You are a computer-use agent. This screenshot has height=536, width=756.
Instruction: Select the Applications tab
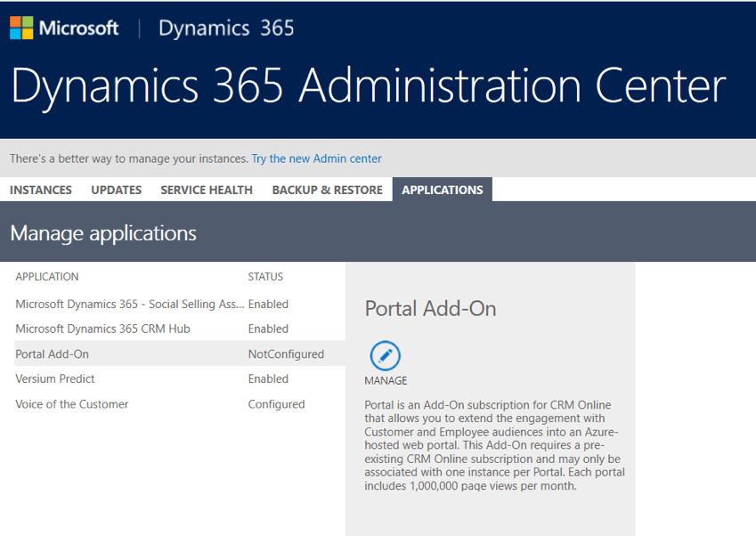pos(443,190)
